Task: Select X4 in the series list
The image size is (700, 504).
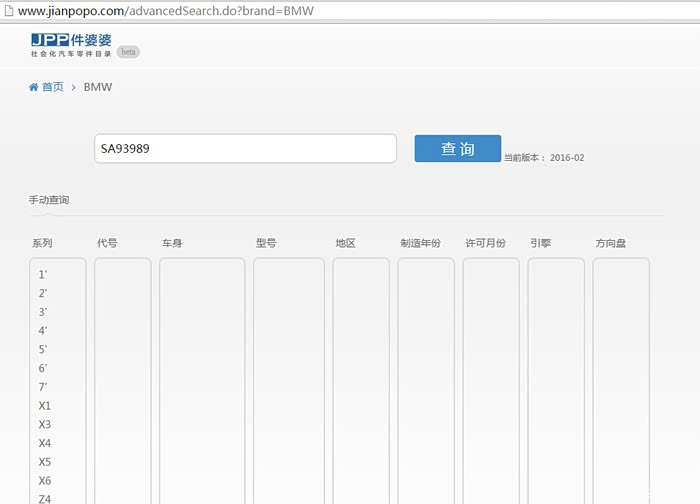Action: (x=45, y=443)
